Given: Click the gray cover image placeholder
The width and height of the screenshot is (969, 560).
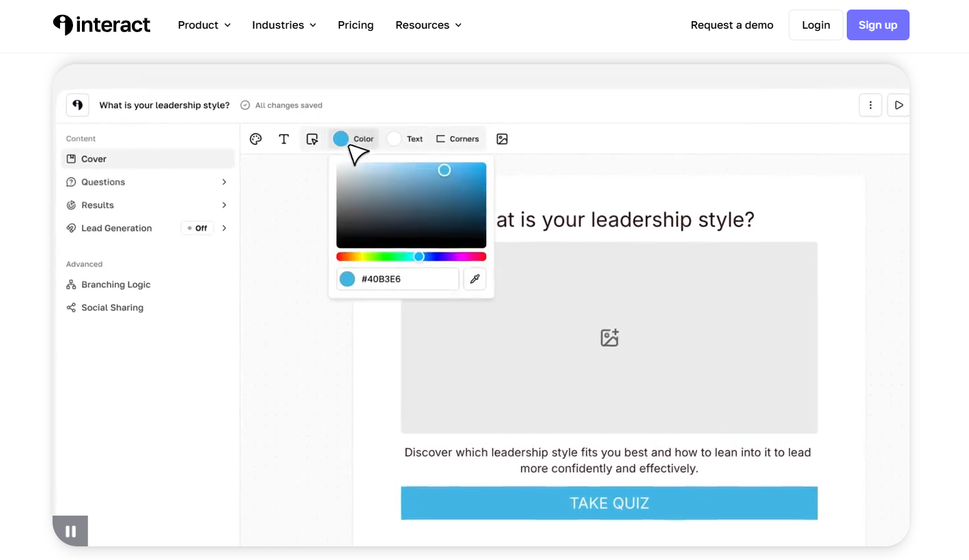Looking at the screenshot, I should click(609, 337).
